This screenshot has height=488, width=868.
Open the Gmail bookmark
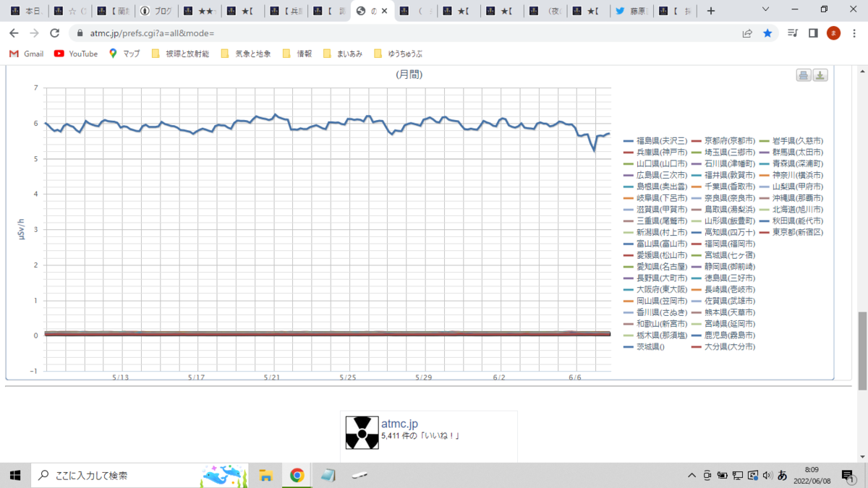pyautogui.click(x=27, y=53)
